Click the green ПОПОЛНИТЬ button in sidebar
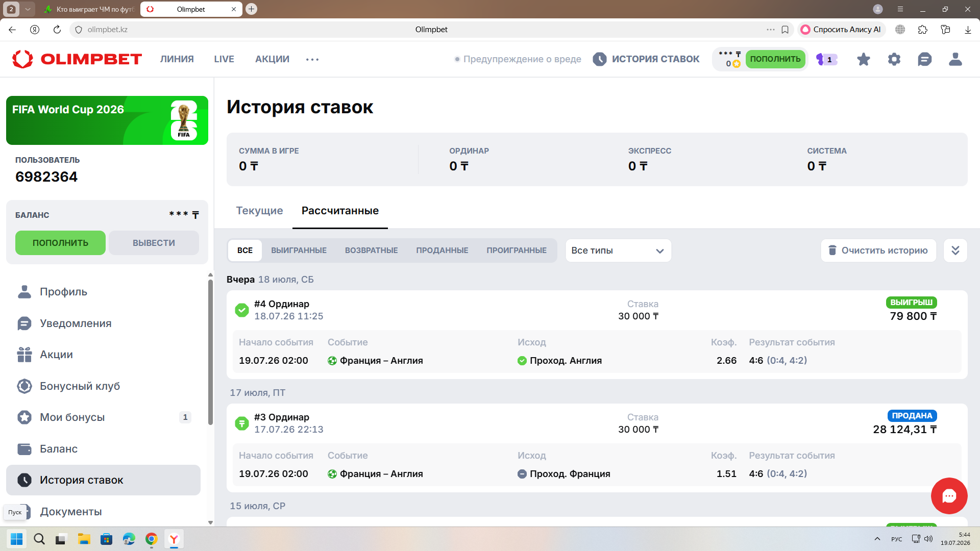This screenshot has width=980, height=551. tap(60, 243)
